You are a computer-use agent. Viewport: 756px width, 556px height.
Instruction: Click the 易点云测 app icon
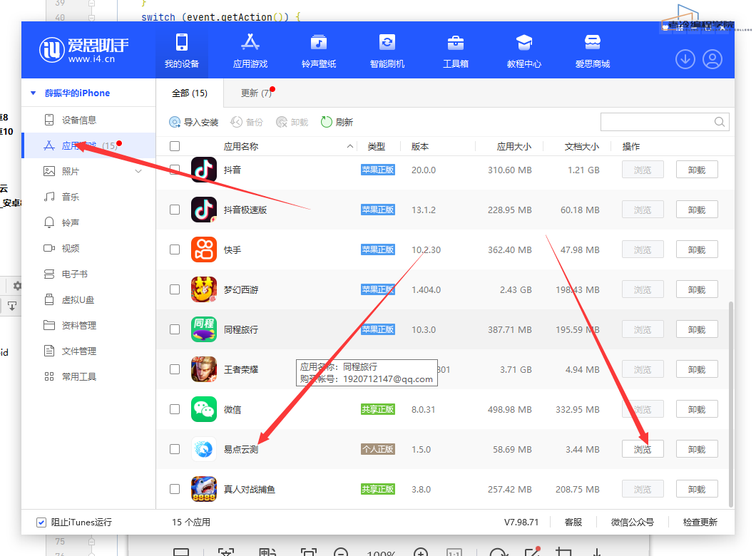(204, 450)
